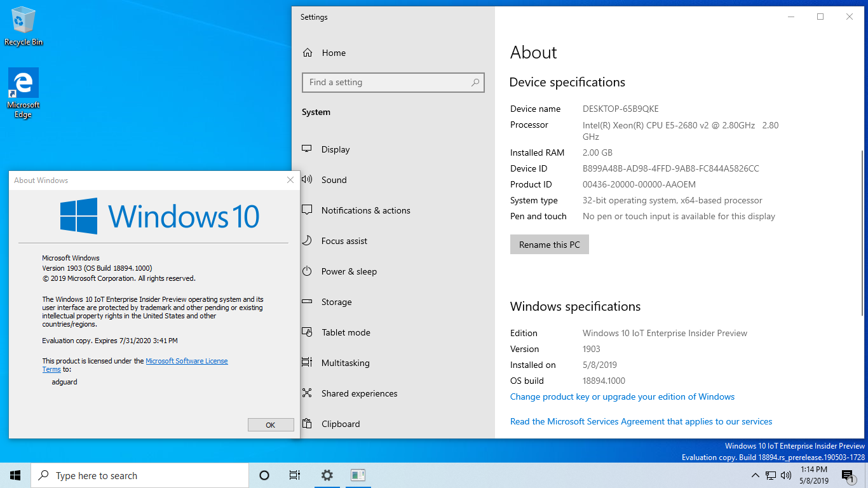Screen dimensions: 868x488
Task: Close the About Windows dialog
Action: [x=290, y=180]
